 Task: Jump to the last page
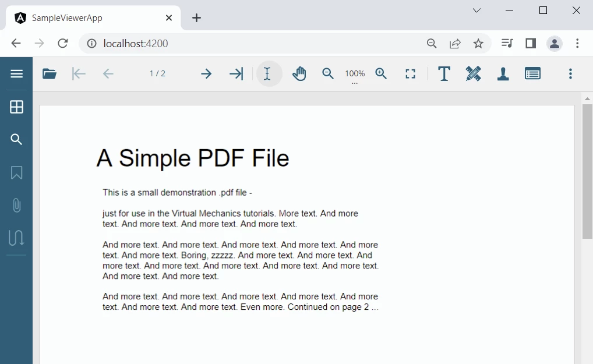[x=236, y=74]
